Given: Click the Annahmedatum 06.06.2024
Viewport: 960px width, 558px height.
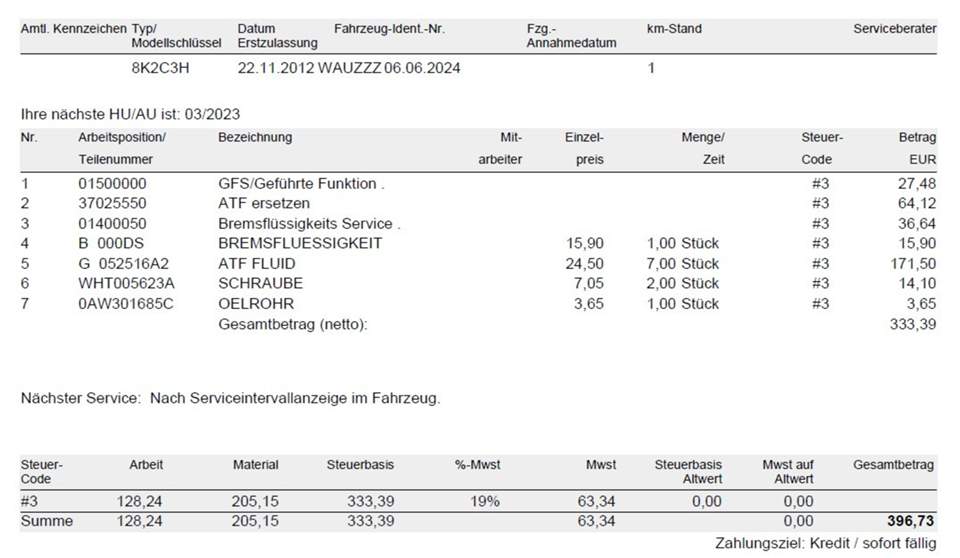Looking at the screenshot, I should [422, 68].
